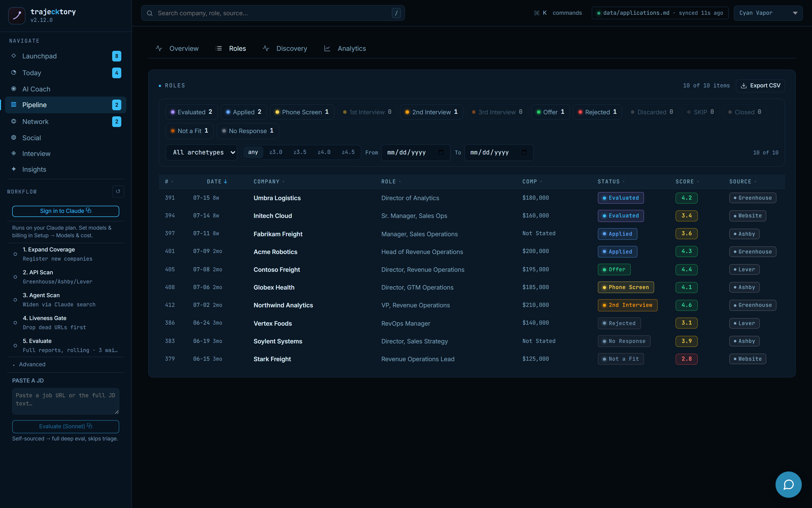The width and height of the screenshot is (812, 508).
Task: Click the Overview tab pulse icon
Action: [x=159, y=48]
